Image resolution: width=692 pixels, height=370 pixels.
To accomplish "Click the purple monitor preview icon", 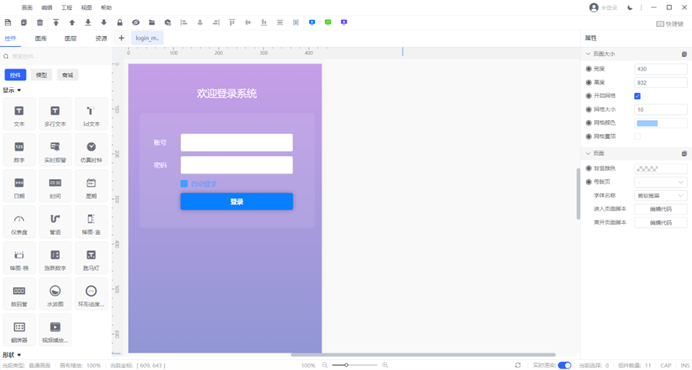I will click(x=344, y=22).
